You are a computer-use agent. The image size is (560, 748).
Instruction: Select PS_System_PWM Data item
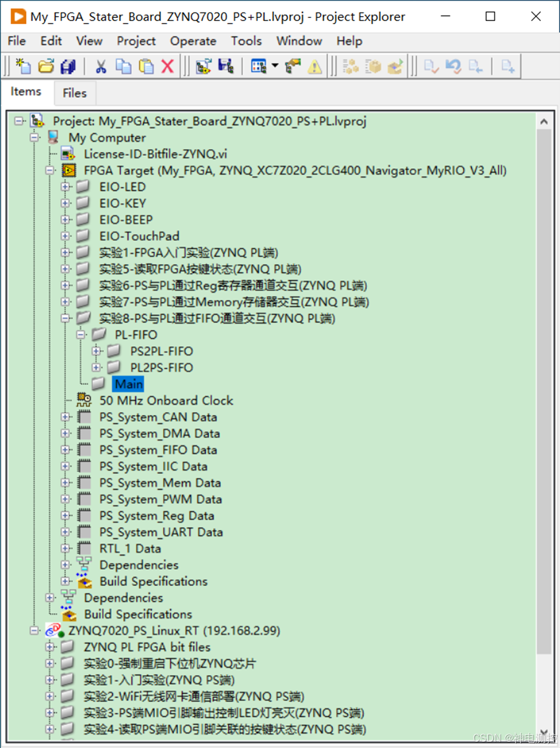click(161, 499)
